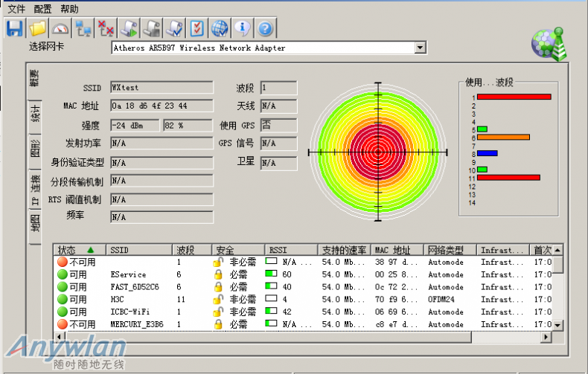
Task: Click the RSSI signal bar in EService row
Action: pyautogui.click(x=271, y=274)
